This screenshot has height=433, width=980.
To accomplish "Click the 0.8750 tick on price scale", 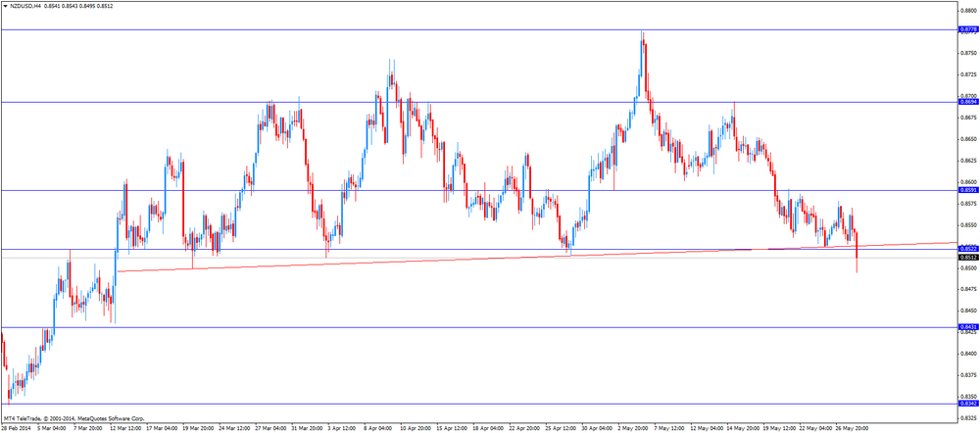I will click(x=969, y=53).
